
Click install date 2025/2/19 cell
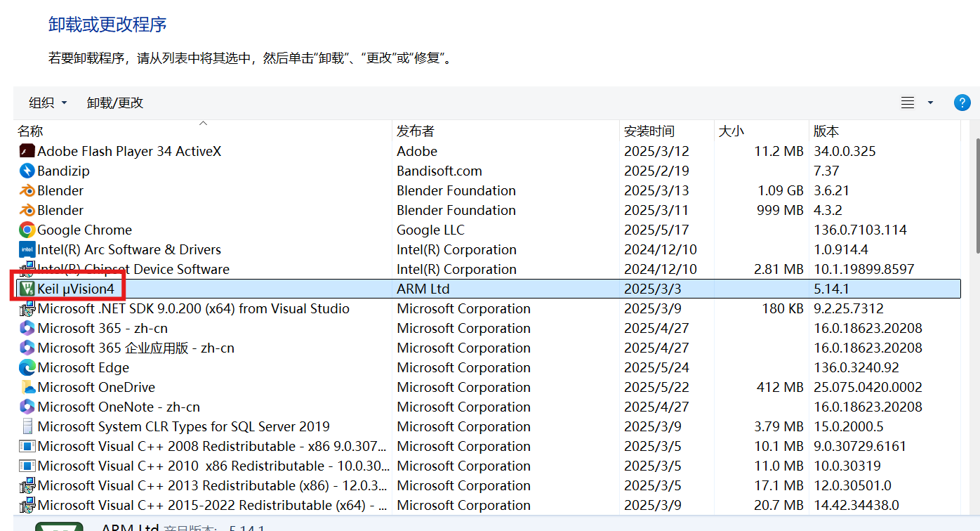pyautogui.click(x=656, y=171)
